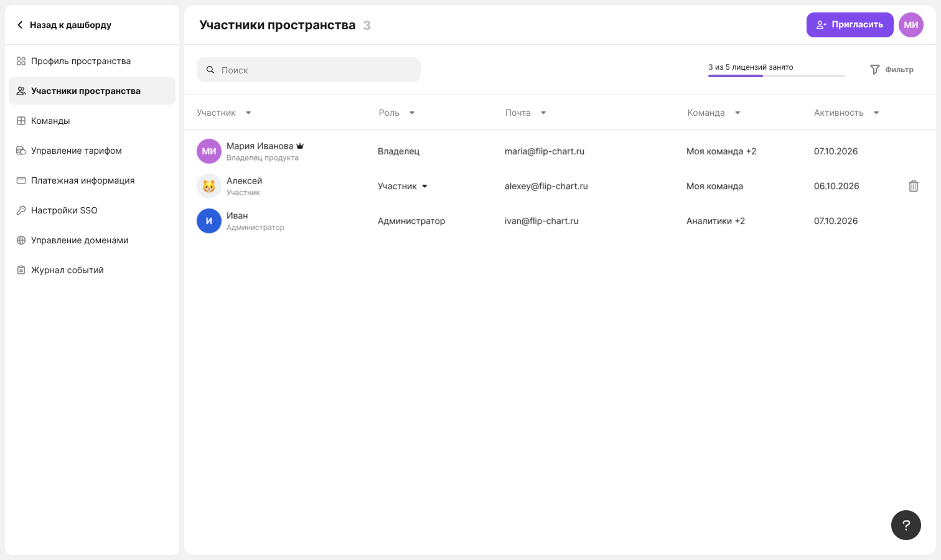Open the help question mark button
The height and width of the screenshot is (560, 941).
point(906,525)
